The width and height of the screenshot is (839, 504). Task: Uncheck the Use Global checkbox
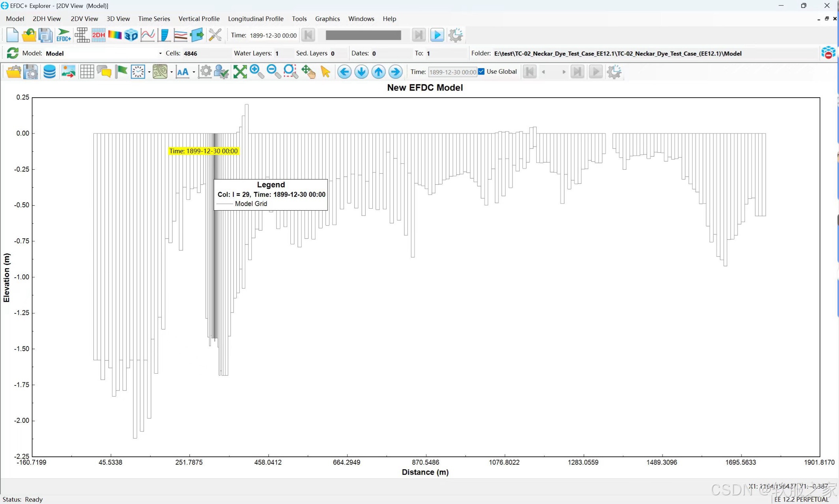click(x=481, y=71)
